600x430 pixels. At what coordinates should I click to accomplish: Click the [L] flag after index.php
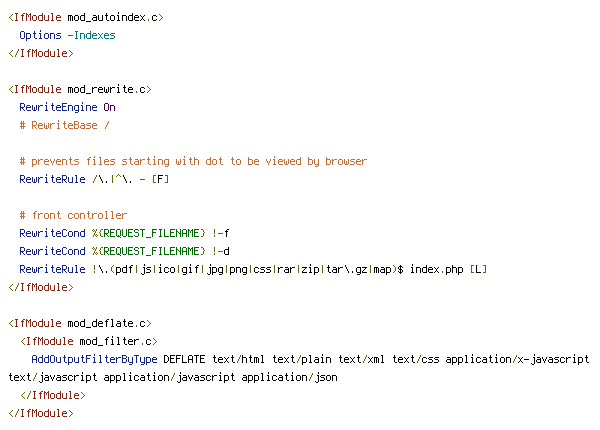point(482,269)
